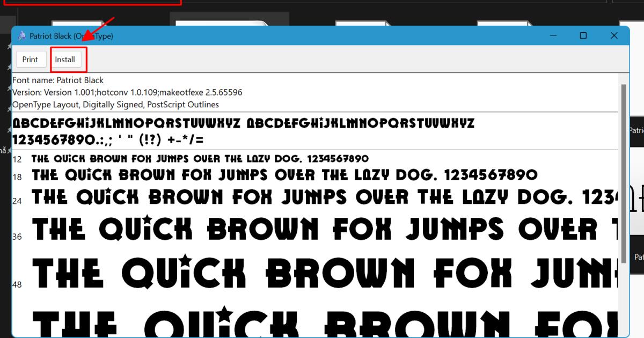Select the size 12 quick brown fox line

tap(199, 159)
